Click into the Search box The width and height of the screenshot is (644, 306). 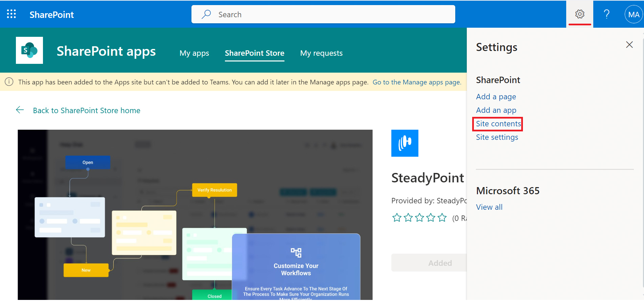click(323, 14)
